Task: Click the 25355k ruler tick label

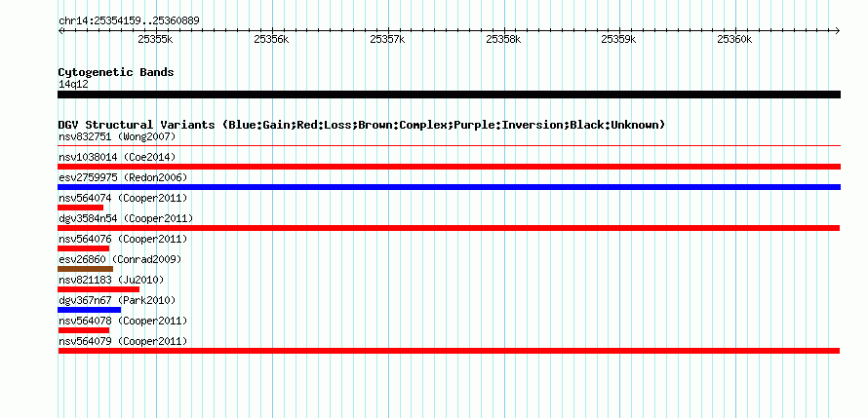Action: pos(155,39)
